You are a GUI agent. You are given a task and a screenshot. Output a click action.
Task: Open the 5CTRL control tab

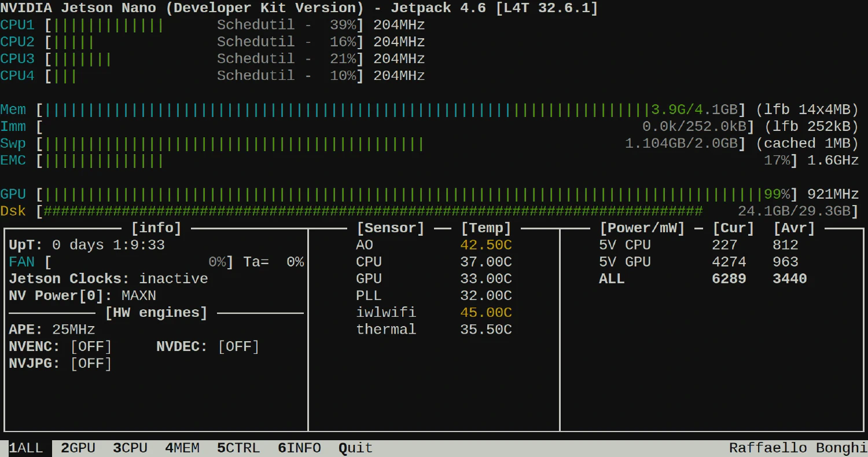click(x=238, y=448)
